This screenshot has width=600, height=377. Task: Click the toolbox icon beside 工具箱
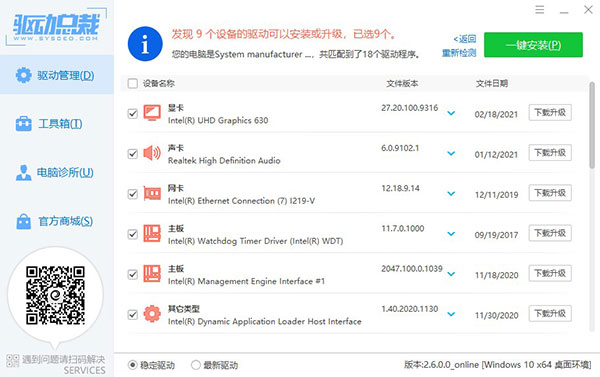tap(24, 124)
